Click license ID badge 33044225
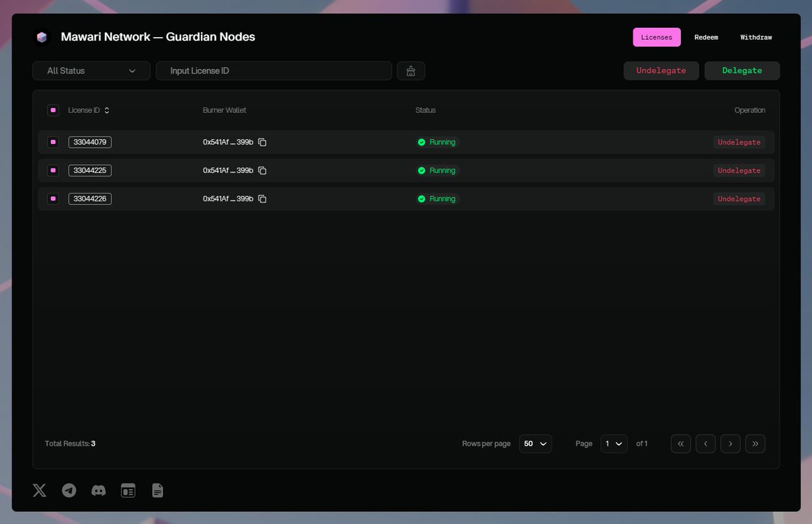The image size is (812, 524). [x=90, y=170]
